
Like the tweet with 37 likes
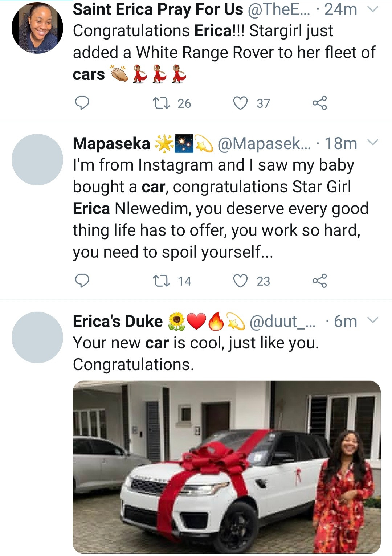240,103
